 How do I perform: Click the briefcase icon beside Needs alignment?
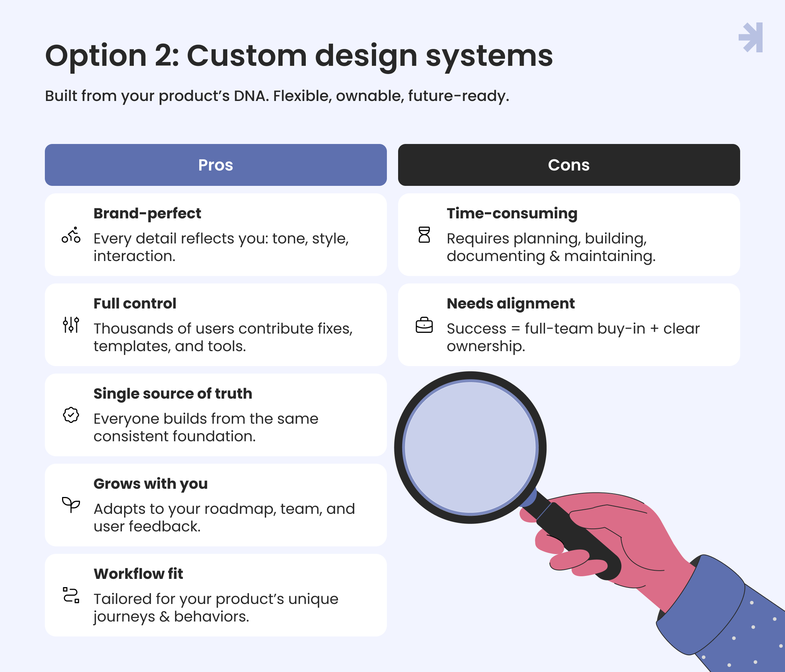[x=424, y=325]
